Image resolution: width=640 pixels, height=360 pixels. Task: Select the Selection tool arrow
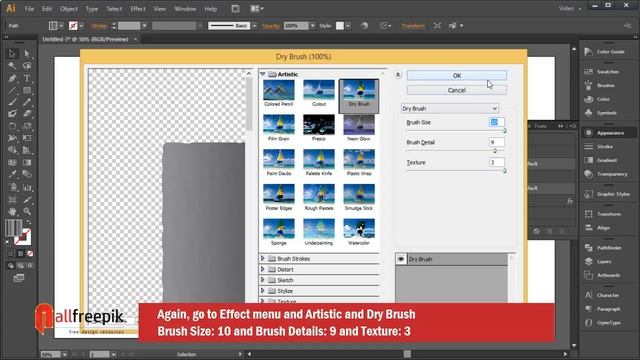click(x=12, y=54)
